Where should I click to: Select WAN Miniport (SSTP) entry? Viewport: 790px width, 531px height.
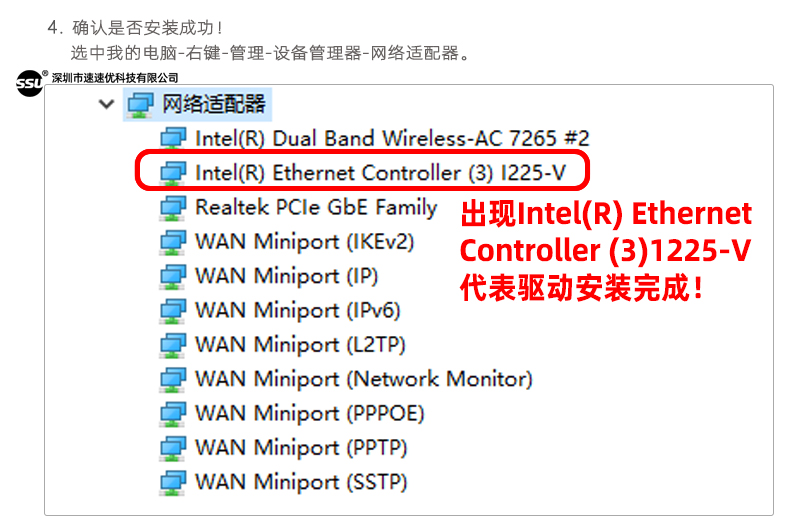301,482
